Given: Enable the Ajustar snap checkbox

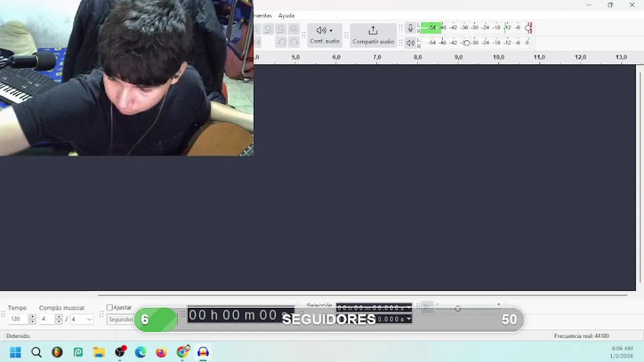Looking at the screenshot, I should 110,307.
